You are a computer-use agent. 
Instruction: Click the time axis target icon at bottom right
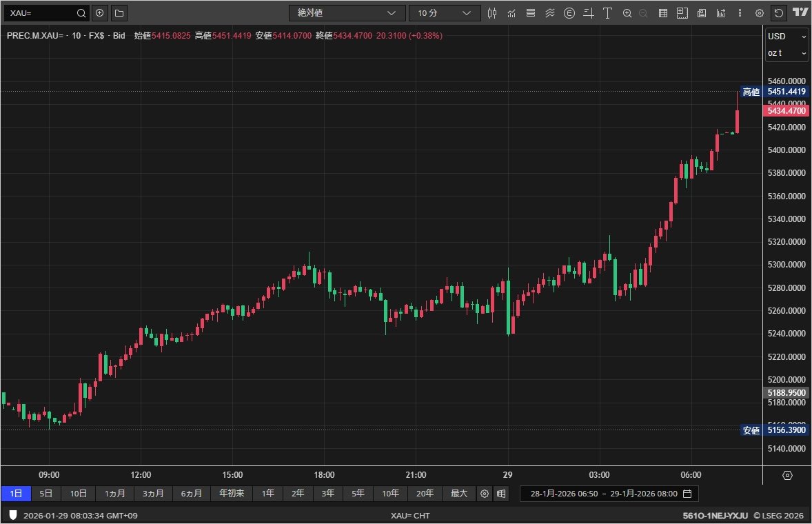click(787, 475)
